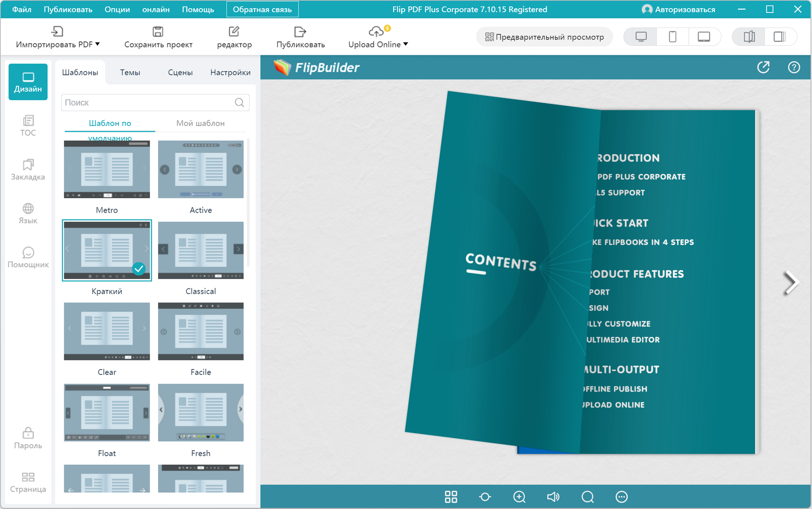Select the single-page view mode
This screenshot has width=812, height=509.
pos(780,37)
